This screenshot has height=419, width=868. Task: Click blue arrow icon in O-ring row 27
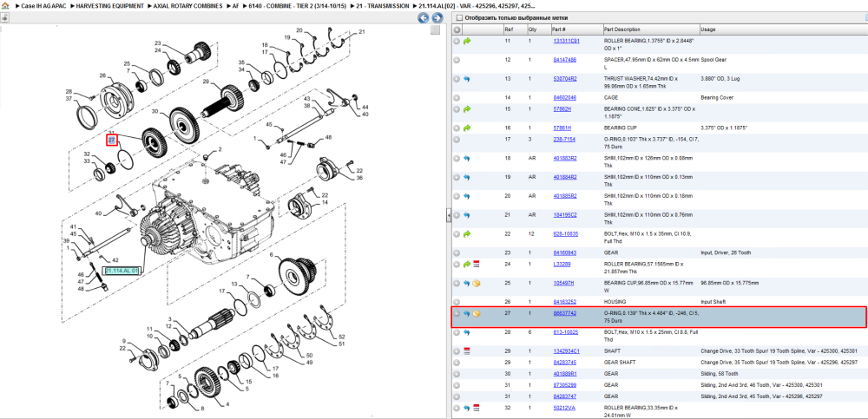coord(467,314)
